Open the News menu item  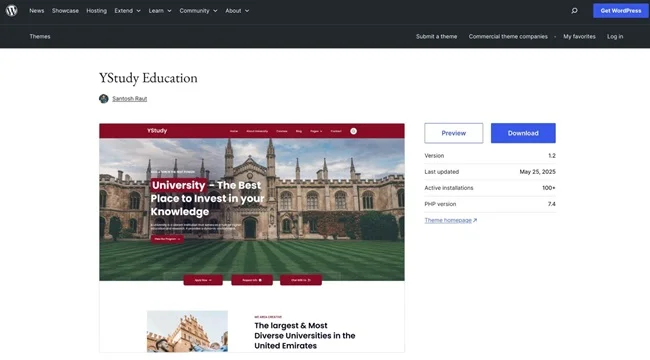36,11
